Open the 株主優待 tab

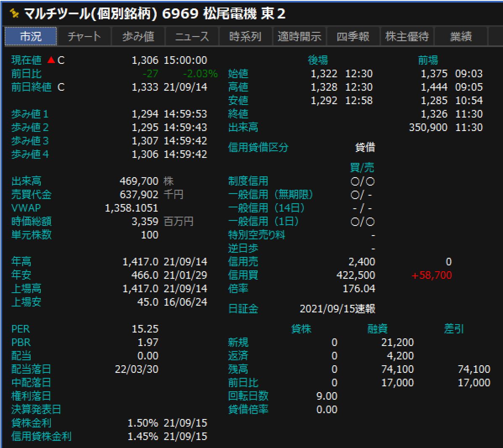click(x=407, y=36)
